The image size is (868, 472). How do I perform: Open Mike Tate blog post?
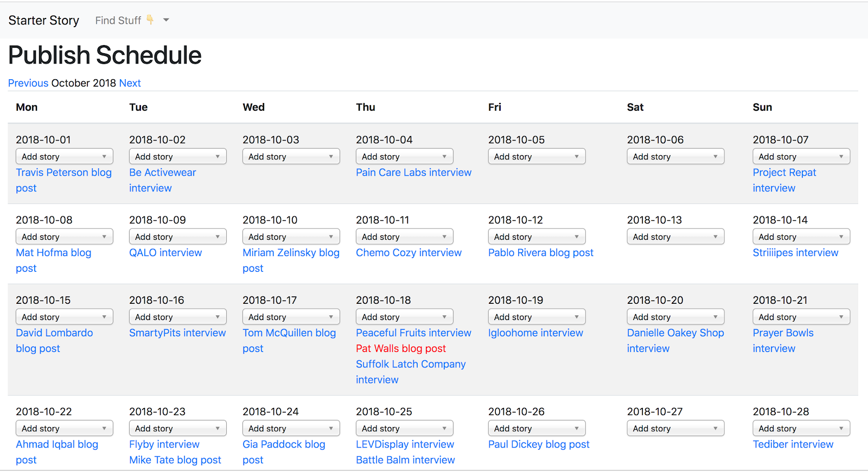(x=175, y=460)
